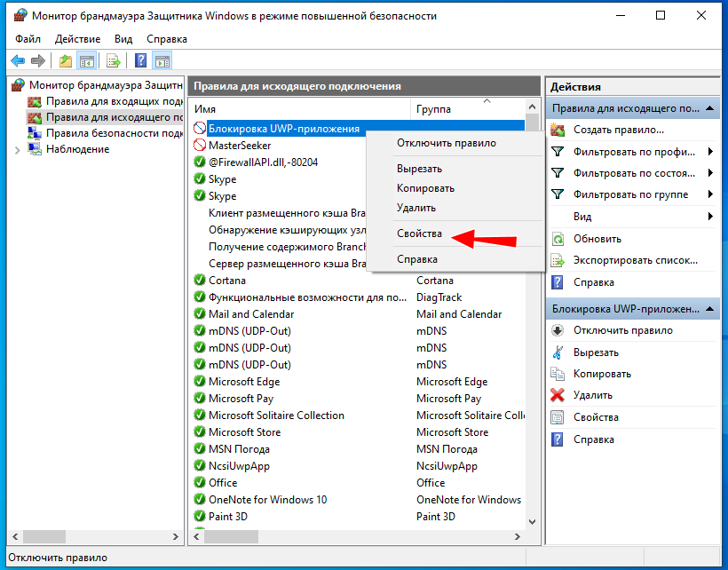This screenshot has height=570, width=728.
Task: Click Свойства link in Actions pane
Action: (596, 417)
